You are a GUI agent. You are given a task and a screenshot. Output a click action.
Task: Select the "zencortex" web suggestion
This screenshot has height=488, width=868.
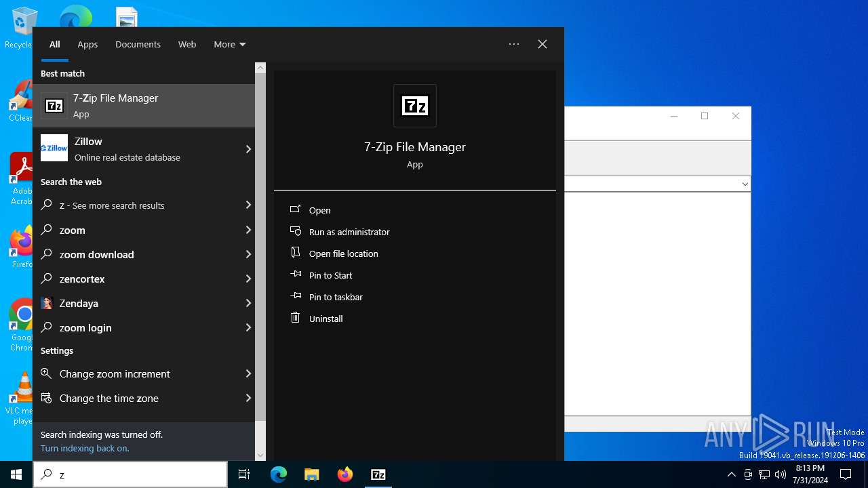[139, 279]
